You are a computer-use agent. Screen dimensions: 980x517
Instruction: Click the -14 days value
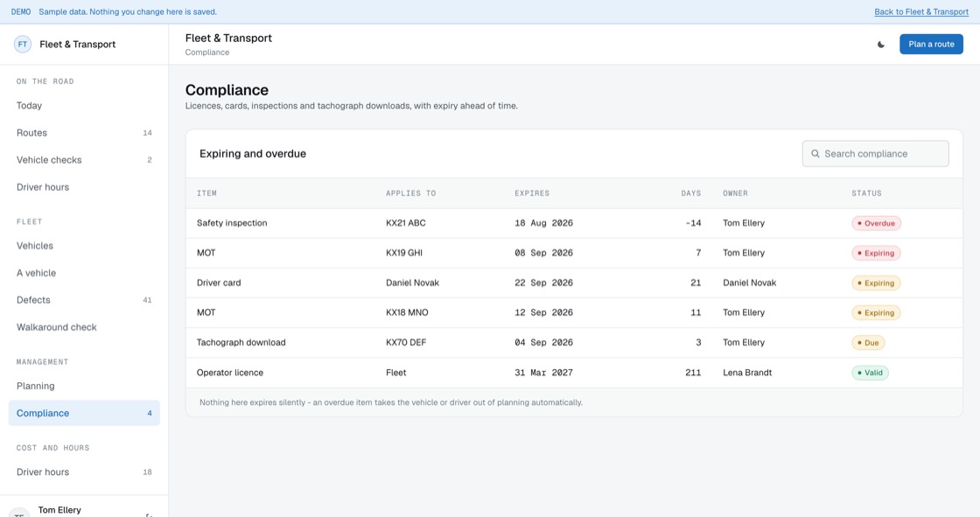pos(693,223)
